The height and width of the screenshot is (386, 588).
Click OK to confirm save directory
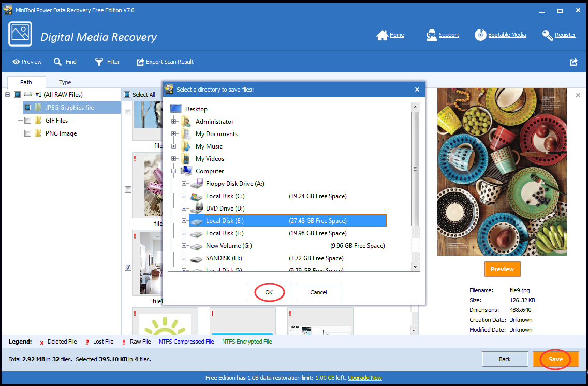coord(269,292)
